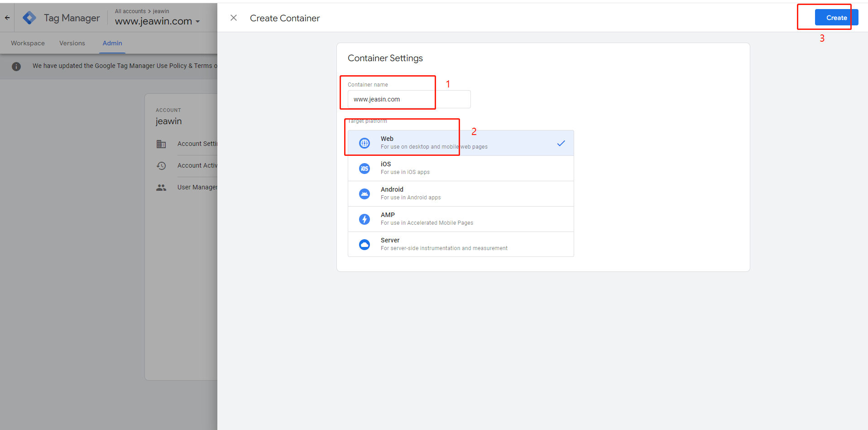Image resolution: width=868 pixels, height=430 pixels.
Task: Click the iOS platform icon
Action: pos(364,169)
